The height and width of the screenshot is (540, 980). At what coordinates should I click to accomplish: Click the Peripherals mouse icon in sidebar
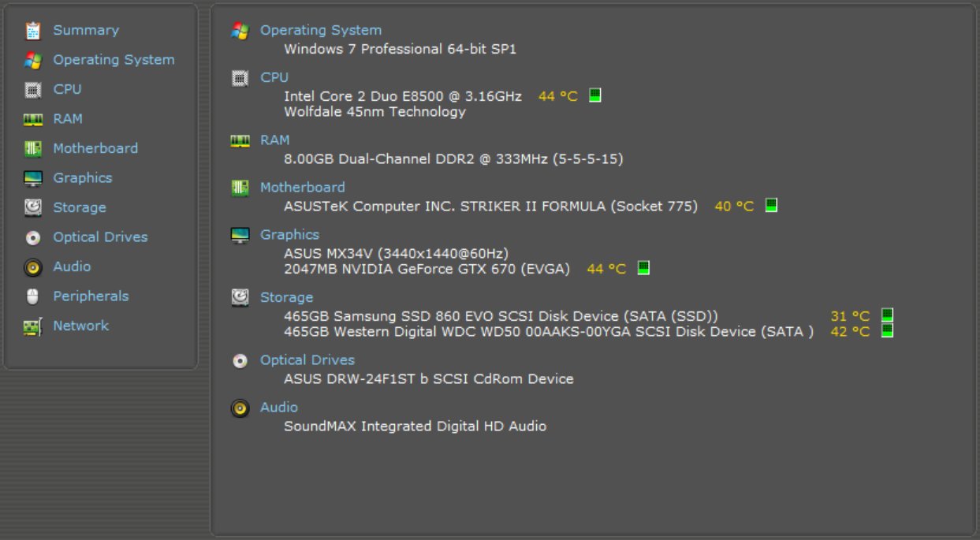(x=32, y=296)
